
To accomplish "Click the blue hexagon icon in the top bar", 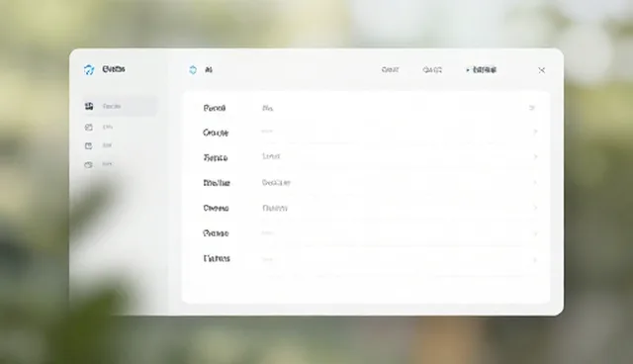I will (x=193, y=70).
